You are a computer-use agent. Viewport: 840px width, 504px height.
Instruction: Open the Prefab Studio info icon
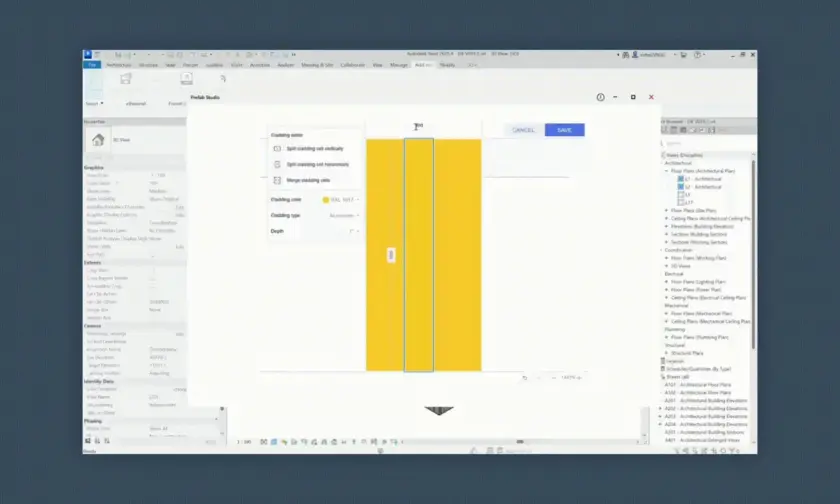pyautogui.click(x=601, y=97)
